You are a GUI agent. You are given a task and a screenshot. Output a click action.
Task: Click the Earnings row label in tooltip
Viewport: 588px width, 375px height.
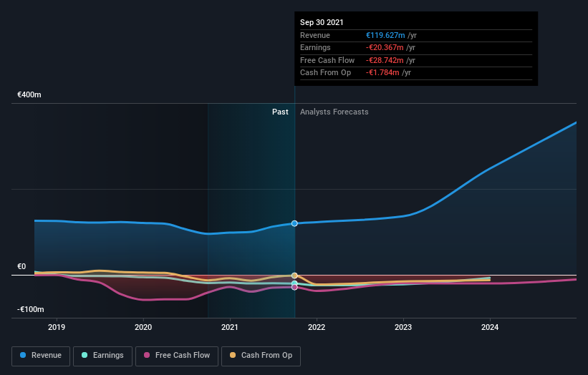[315, 47]
